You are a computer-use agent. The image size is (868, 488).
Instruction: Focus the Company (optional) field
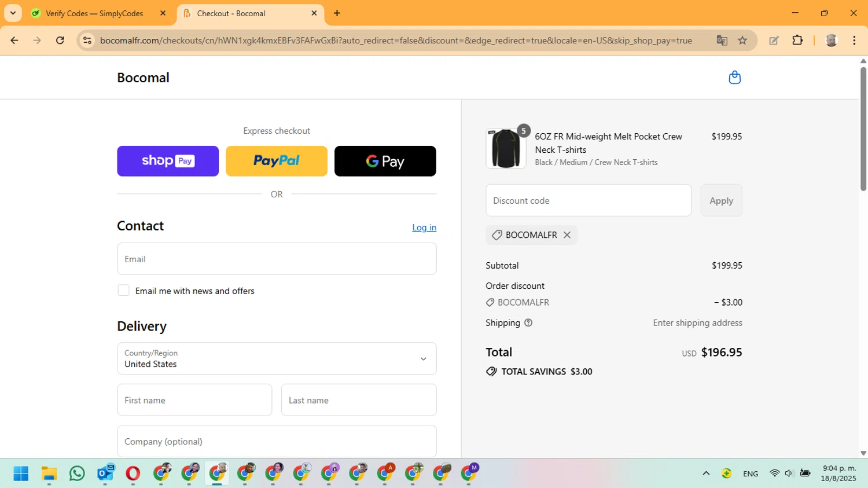(277, 441)
